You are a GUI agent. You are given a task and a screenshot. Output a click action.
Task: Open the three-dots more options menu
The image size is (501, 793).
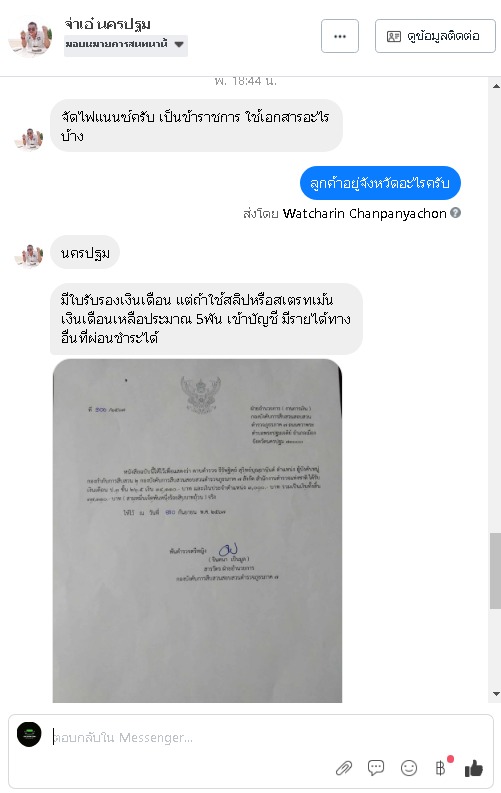tap(340, 36)
